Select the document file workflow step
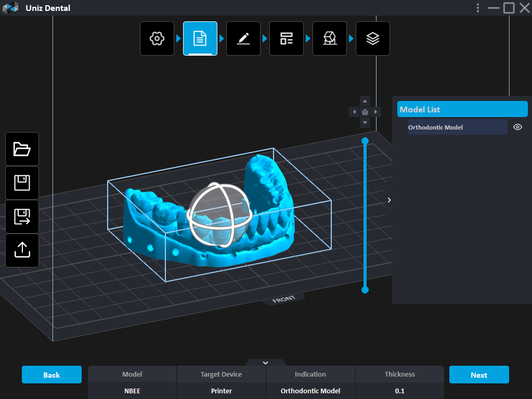 coord(200,38)
